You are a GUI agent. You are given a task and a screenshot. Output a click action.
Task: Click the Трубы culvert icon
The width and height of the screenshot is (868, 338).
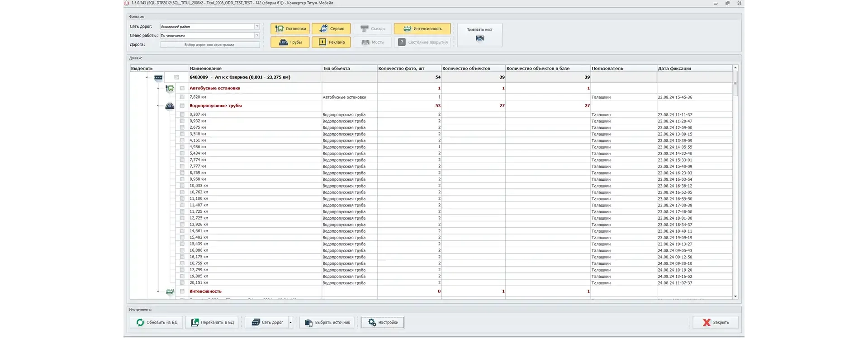283,42
